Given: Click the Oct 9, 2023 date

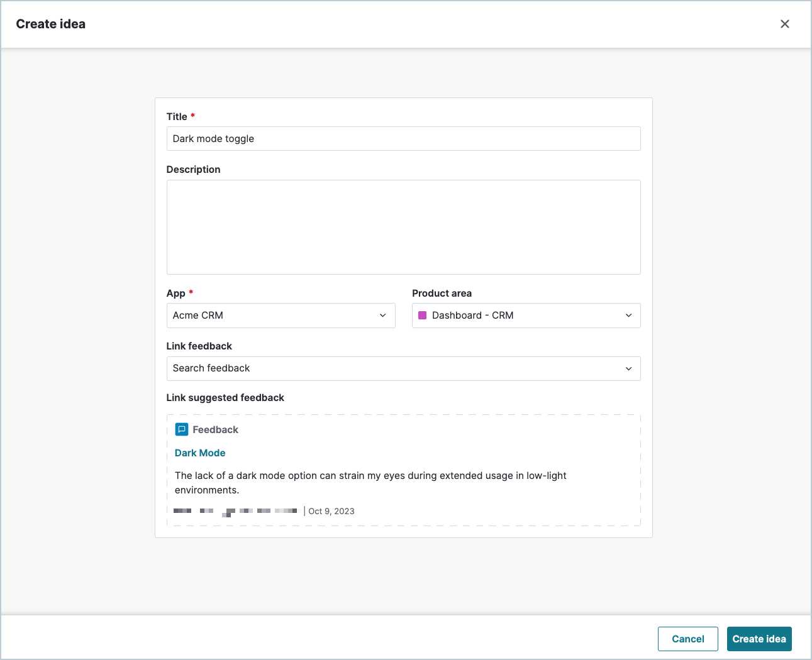Looking at the screenshot, I should click(x=331, y=511).
